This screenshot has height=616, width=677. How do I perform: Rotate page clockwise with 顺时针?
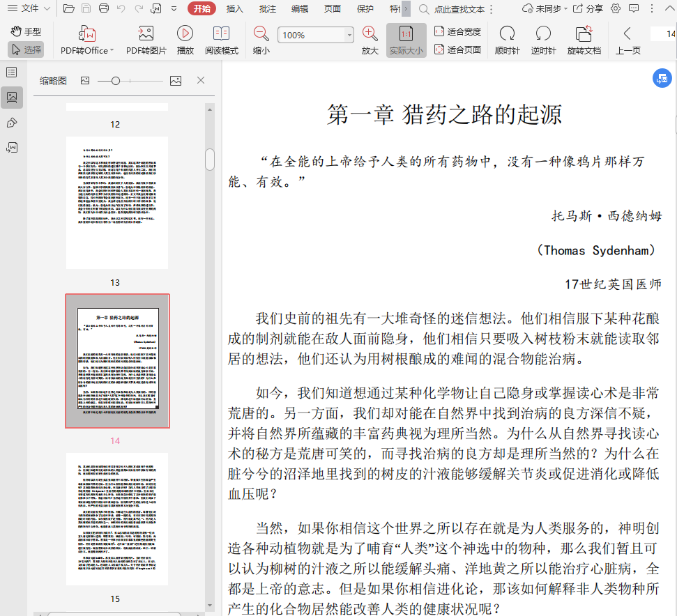pos(507,33)
